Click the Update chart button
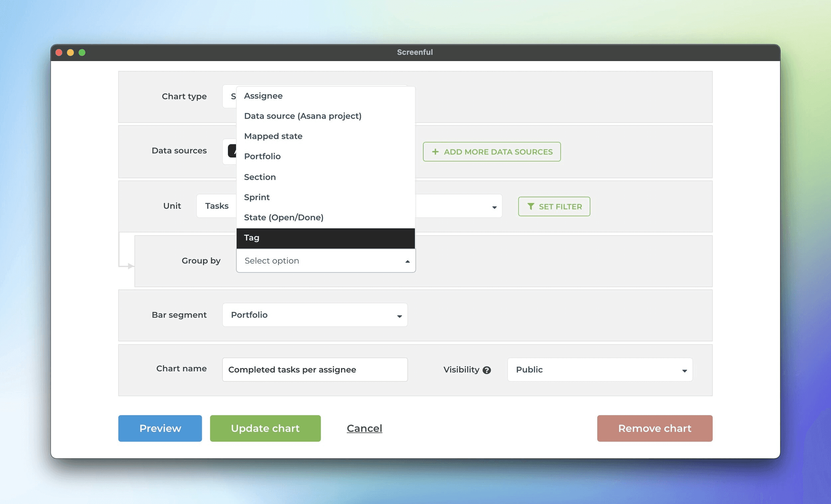 pos(265,428)
